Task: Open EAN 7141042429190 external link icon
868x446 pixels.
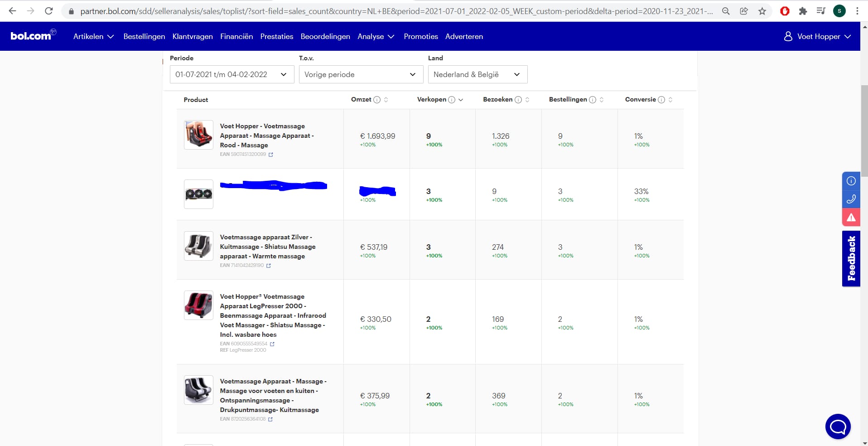Action: click(x=269, y=266)
